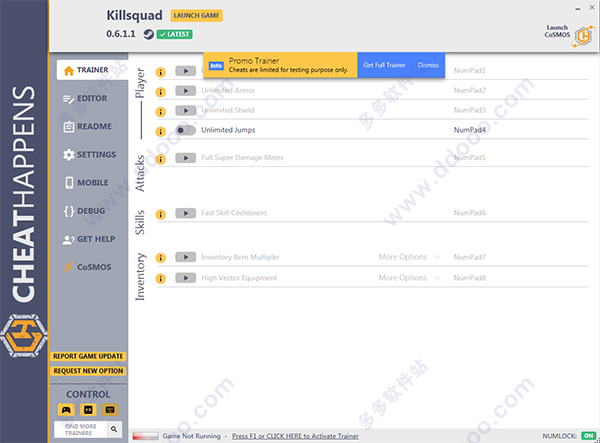
Task: Open info for High Vector Equipment
Action: (161, 279)
